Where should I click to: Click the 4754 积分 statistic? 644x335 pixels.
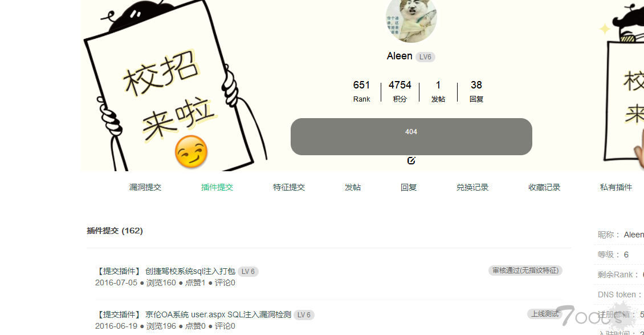click(400, 91)
